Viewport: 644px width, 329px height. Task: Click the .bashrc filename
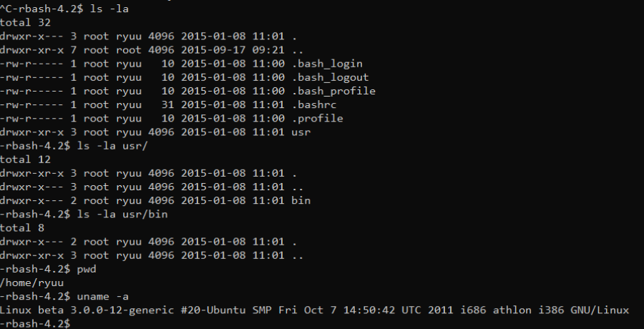coord(314,104)
